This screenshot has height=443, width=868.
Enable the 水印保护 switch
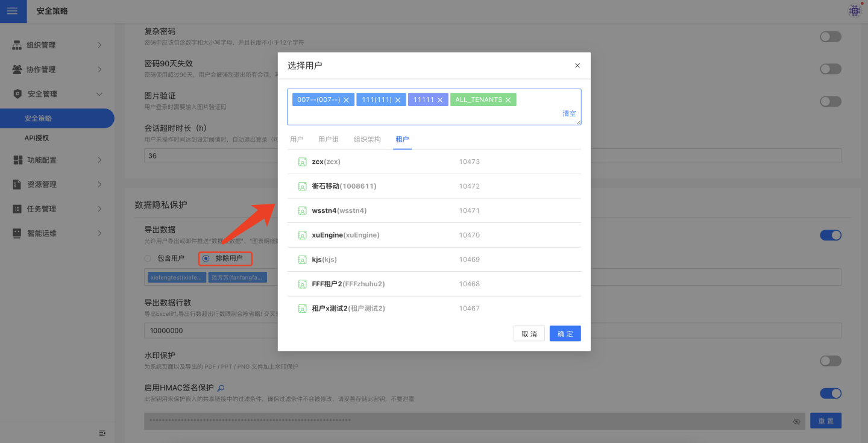[830, 360]
